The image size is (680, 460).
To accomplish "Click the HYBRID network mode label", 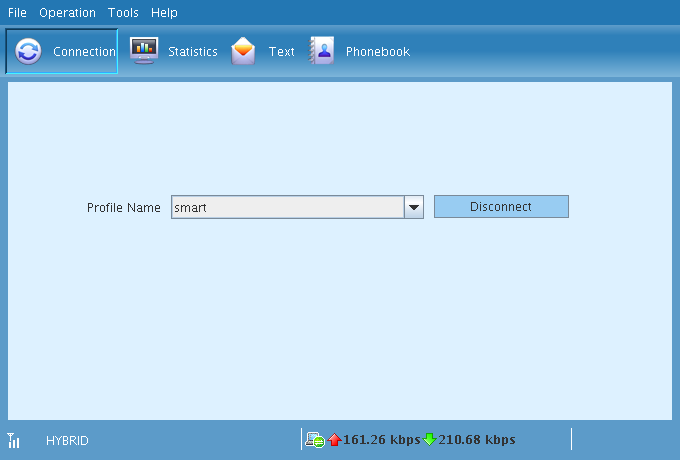I will click(x=67, y=440).
